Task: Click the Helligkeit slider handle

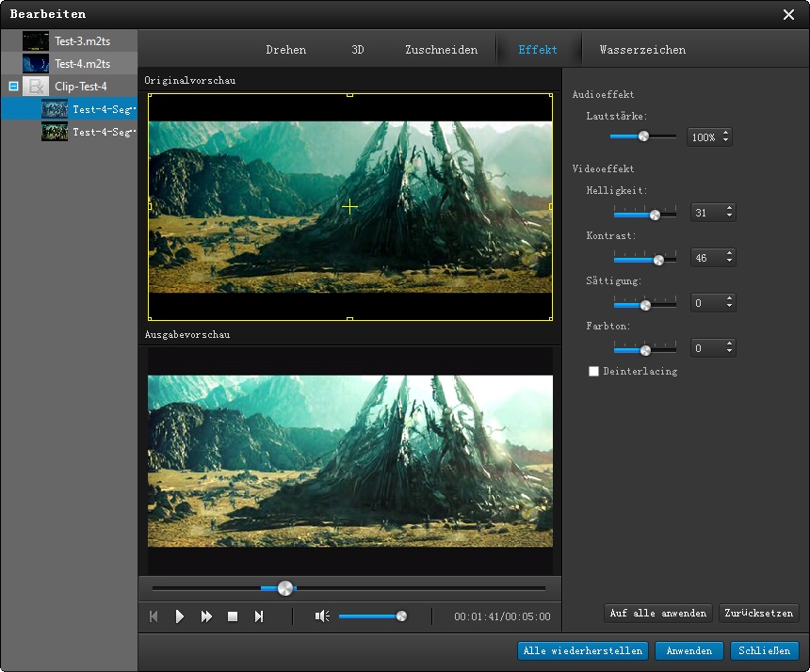Action: point(655,215)
